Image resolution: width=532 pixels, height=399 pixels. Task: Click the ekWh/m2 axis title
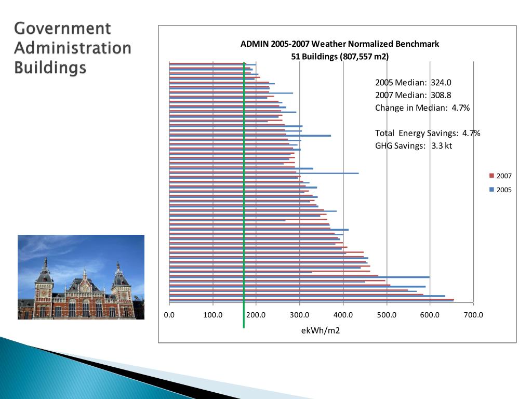[321, 330]
